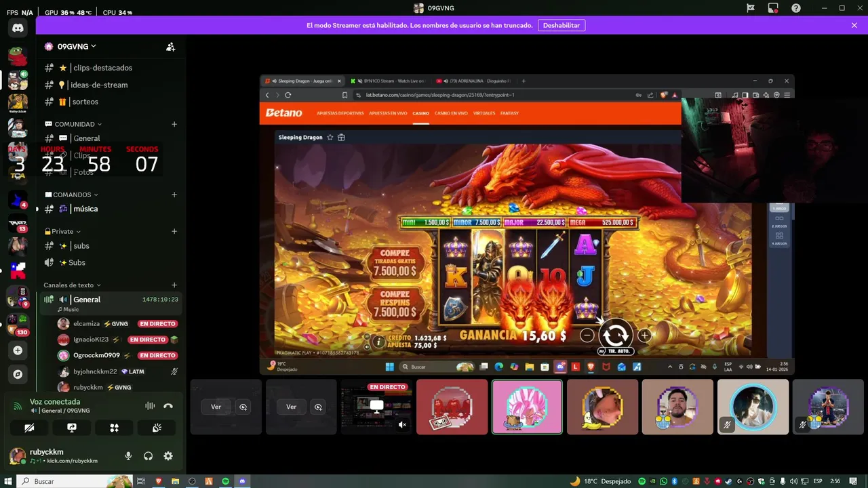
Task: Open the server with the 13 badge
Action: 18,223
